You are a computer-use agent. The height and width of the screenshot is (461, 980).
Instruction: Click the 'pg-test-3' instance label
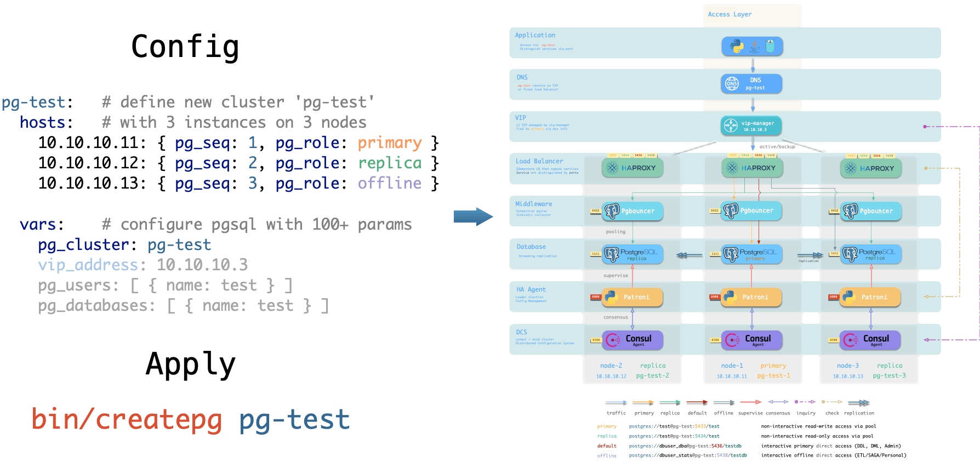pyautogui.click(x=890, y=375)
